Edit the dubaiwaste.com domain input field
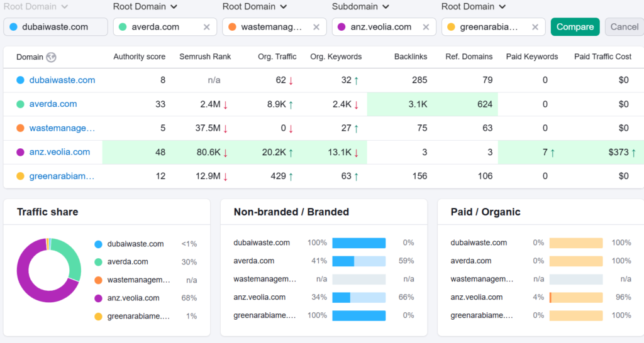The height and width of the screenshot is (343, 644). pyautogui.click(x=55, y=27)
